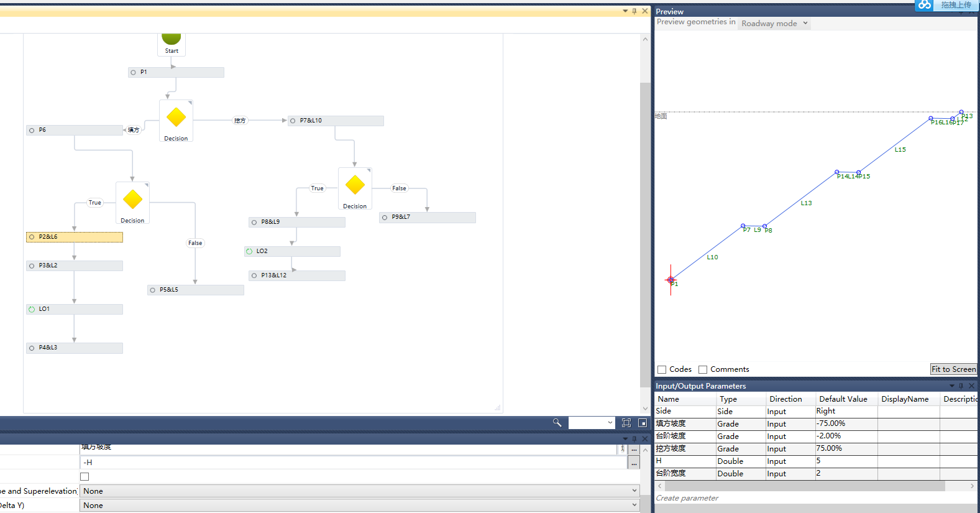This screenshot has height=513, width=980.
Task: Click the H parameter name cell
Action: tap(685, 461)
